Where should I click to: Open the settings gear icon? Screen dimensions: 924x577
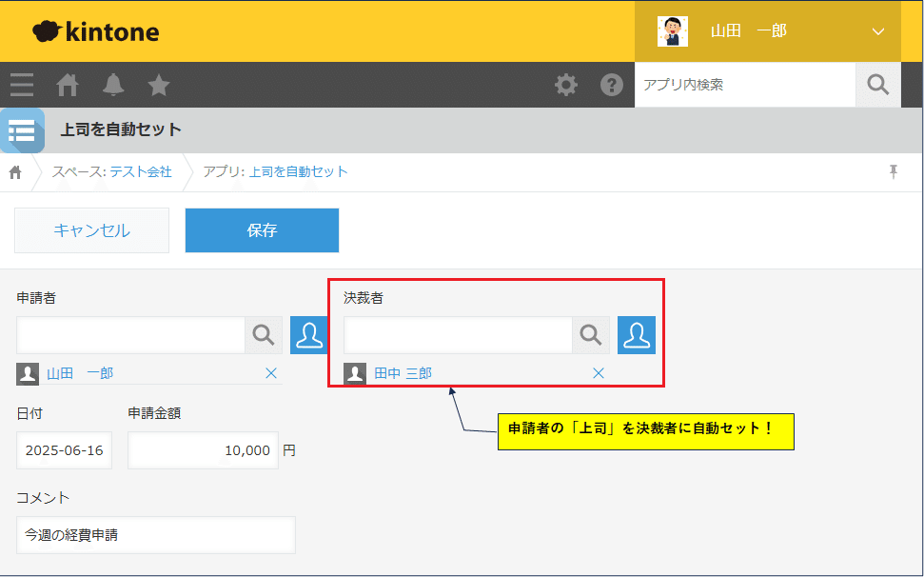pos(566,86)
